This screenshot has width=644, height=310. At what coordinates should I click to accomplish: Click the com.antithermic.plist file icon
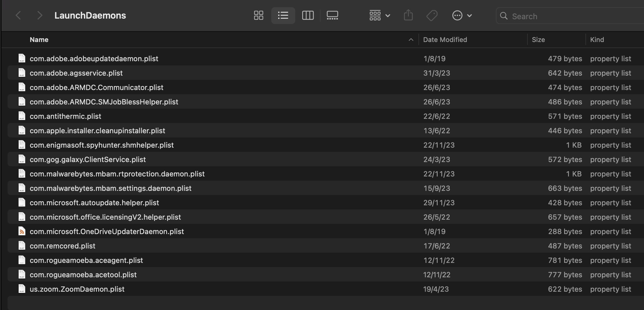(x=22, y=116)
